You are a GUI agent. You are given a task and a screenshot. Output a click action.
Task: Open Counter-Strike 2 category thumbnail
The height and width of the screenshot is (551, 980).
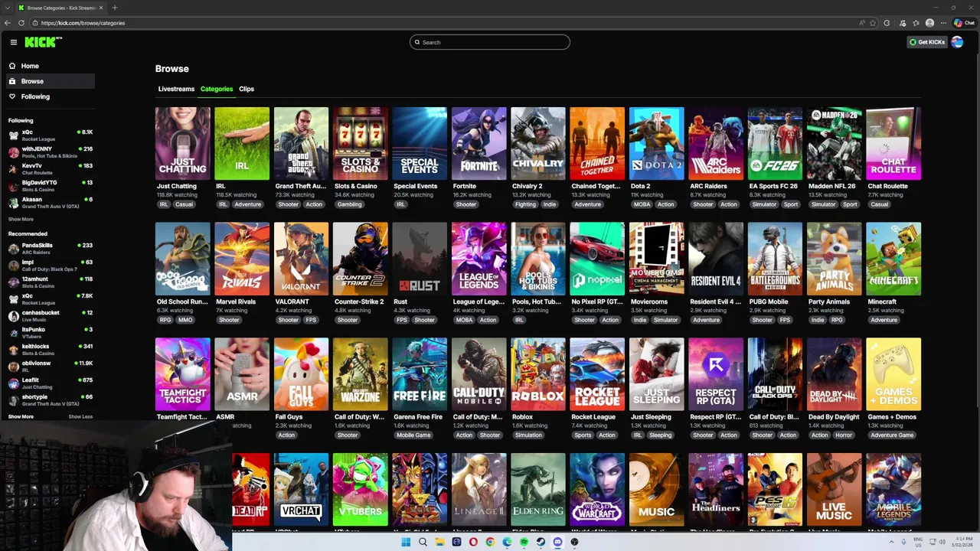click(361, 259)
